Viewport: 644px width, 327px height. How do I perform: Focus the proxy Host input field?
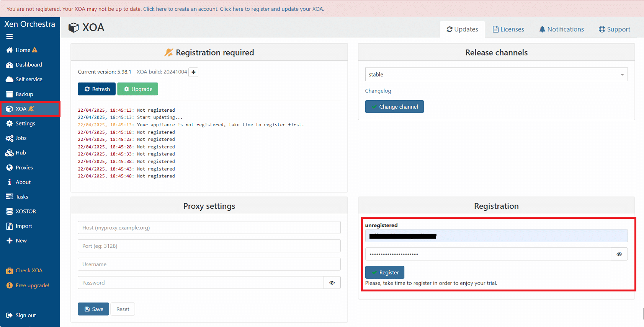click(209, 228)
